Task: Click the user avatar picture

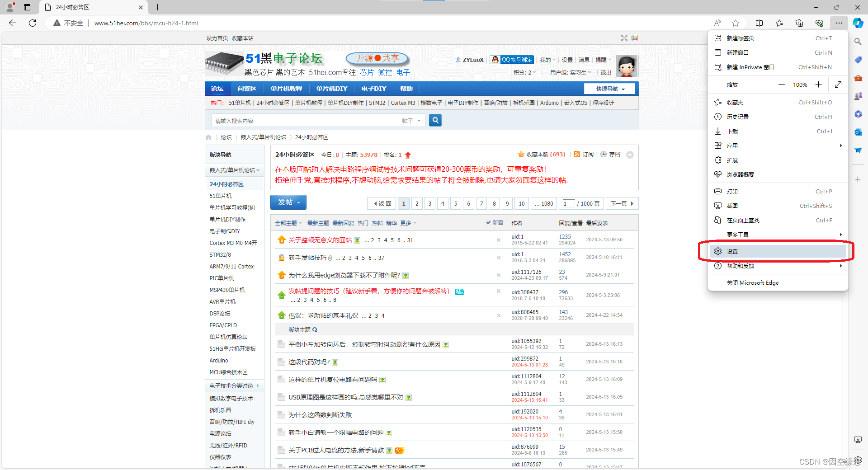Action: pos(627,66)
